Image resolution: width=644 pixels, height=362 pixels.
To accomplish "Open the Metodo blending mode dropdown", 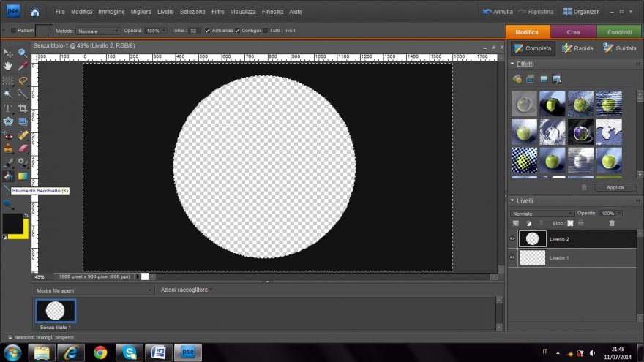I will pyautogui.click(x=98, y=31).
